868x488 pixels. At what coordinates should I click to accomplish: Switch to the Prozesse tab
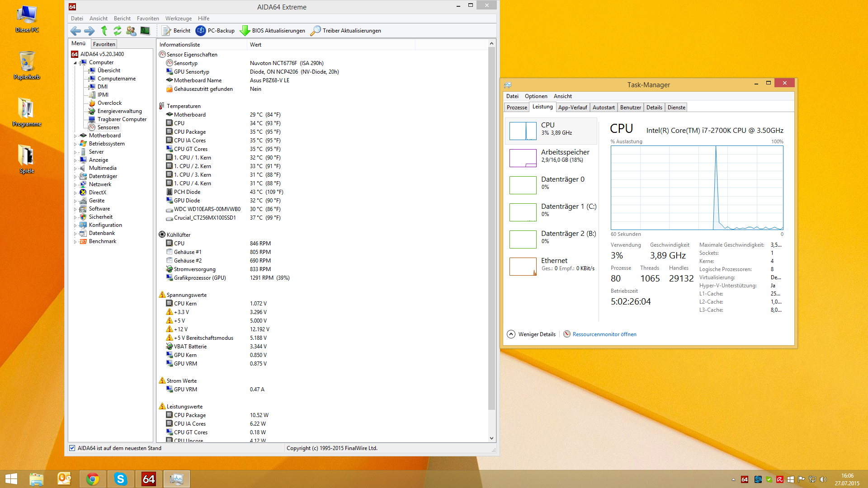click(516, 108)
